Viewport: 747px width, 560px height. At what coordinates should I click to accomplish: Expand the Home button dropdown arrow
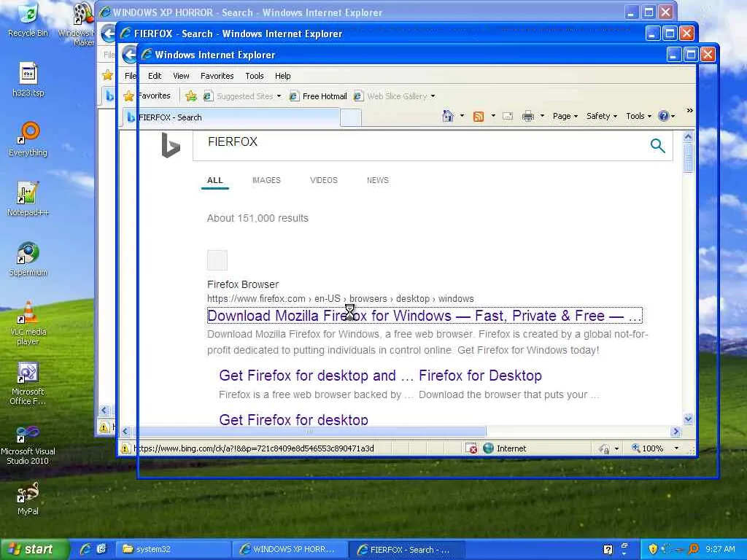pos(462,116)
